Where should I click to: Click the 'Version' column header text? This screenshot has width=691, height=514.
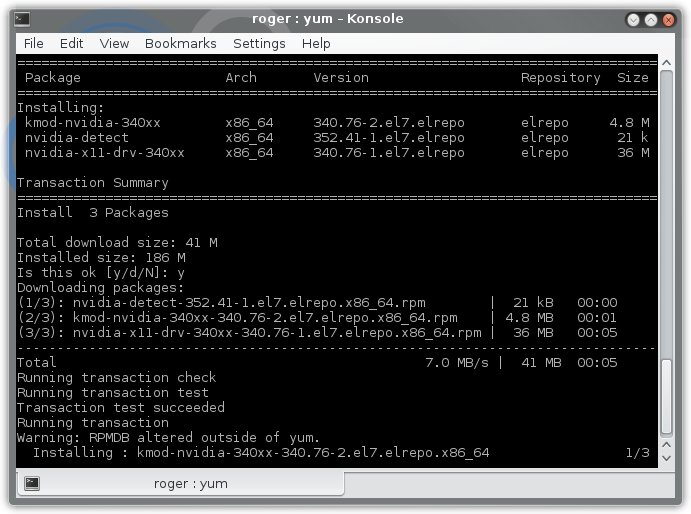point(341,78)
